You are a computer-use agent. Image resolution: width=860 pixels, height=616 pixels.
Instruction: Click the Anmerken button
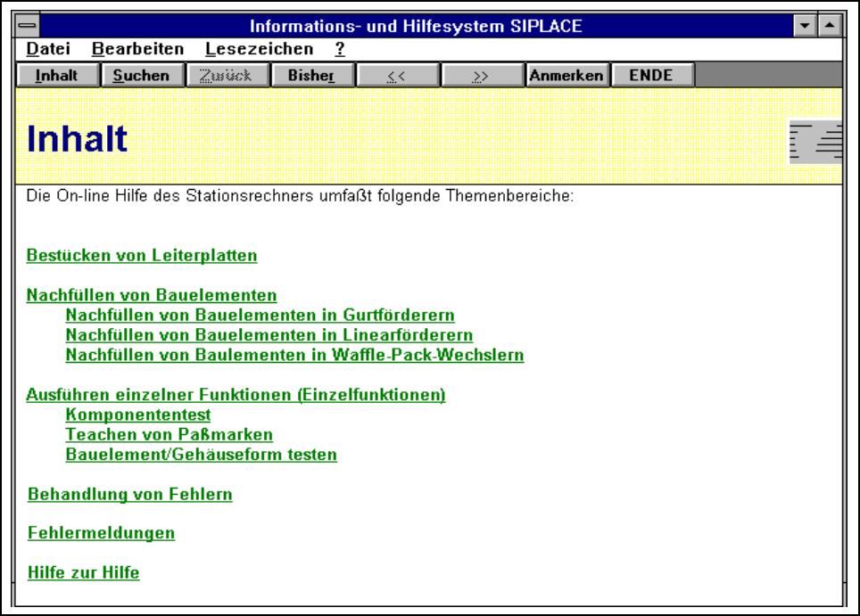tap(566, 76)
